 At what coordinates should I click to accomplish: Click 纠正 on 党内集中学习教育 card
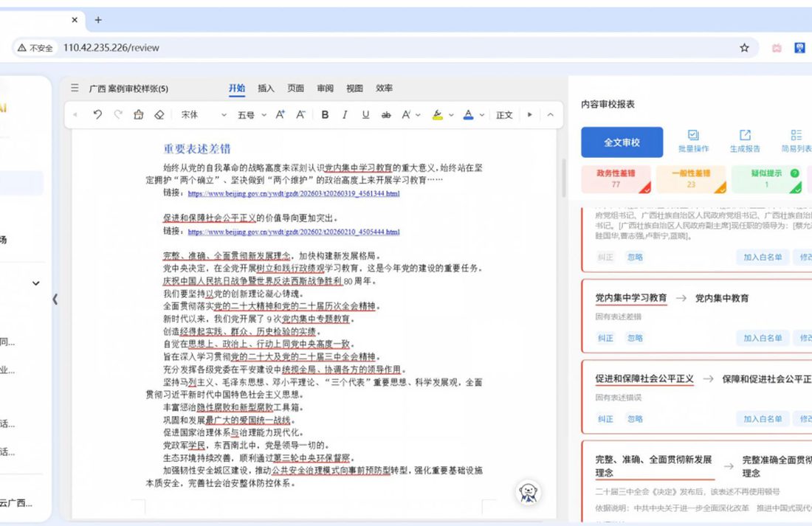click(605, 338)
